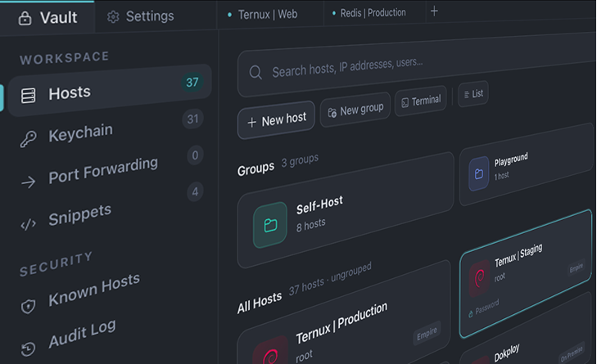Switch to List view

point(473,93)
